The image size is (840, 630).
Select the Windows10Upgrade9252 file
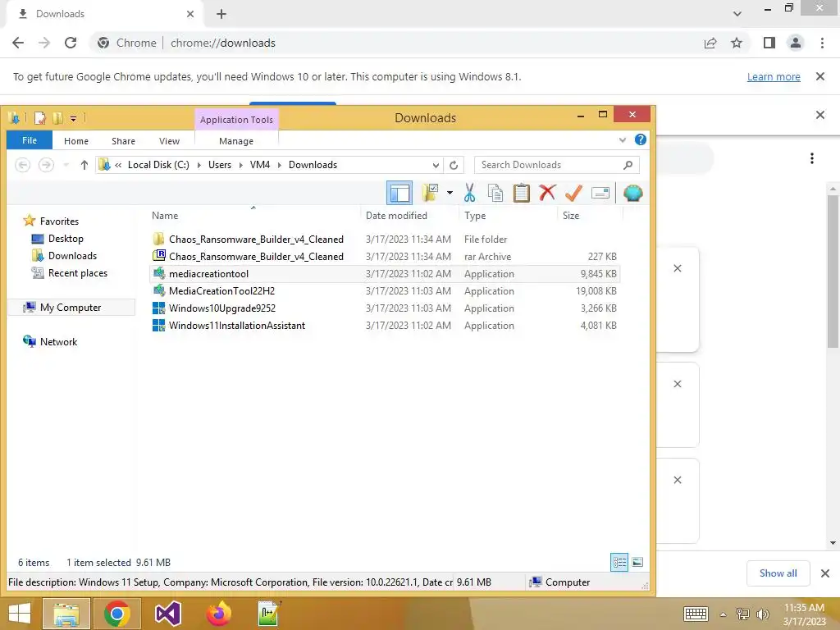pyautogui.click(x=385, y=308)
